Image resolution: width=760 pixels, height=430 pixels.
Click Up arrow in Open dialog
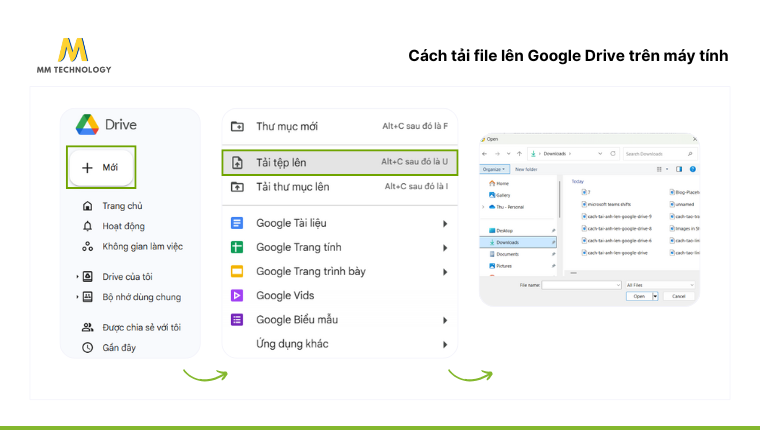pyautogui.click(x=519, y=154)
